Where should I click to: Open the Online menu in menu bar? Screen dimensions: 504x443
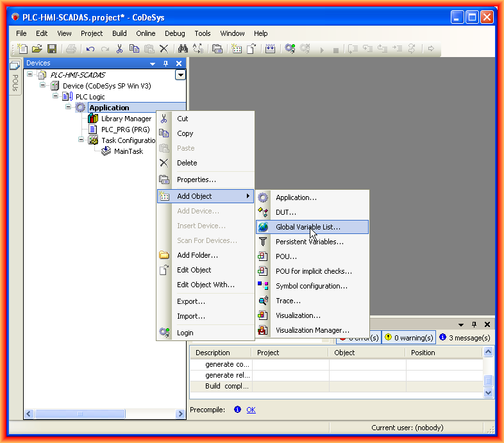[x=146, y=33]
